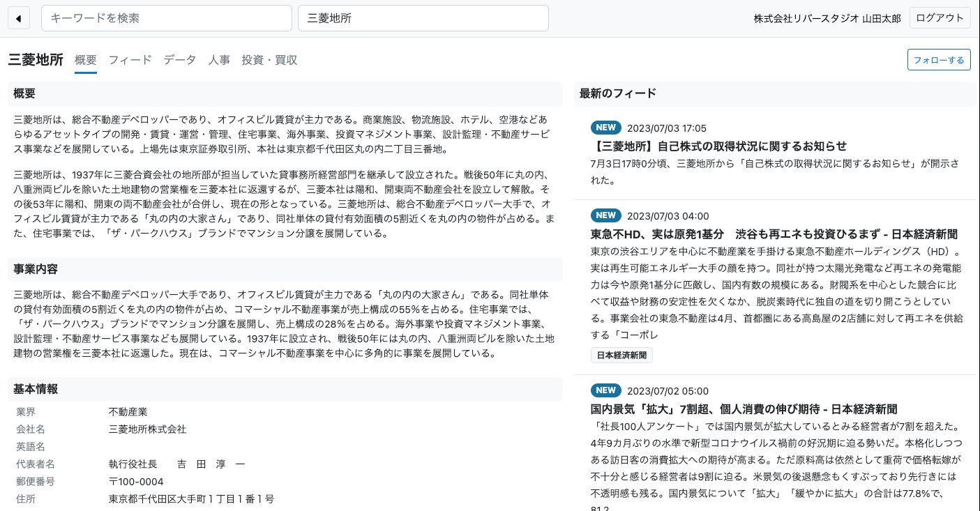
Task: Click the 英語名 field label
Action: point(31,447)
